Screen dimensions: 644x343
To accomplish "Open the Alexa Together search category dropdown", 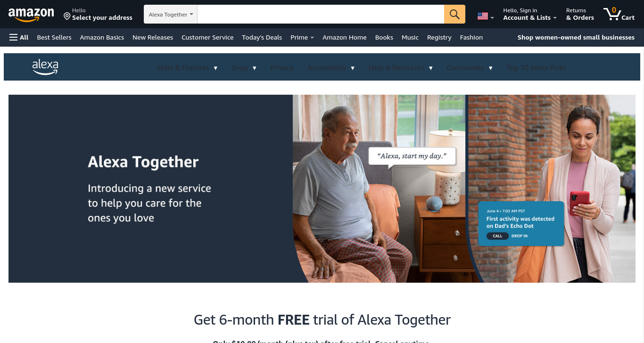I will pos(171,14).
